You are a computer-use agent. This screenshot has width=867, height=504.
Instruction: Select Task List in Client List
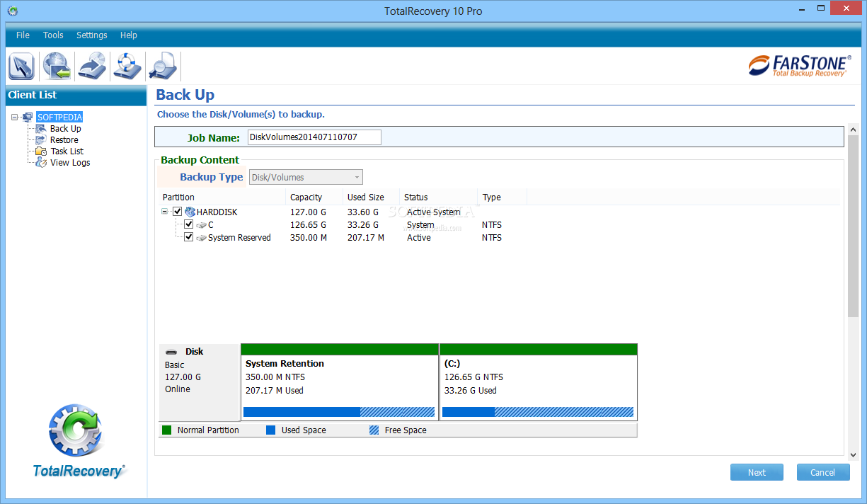(x=67, y=151)
